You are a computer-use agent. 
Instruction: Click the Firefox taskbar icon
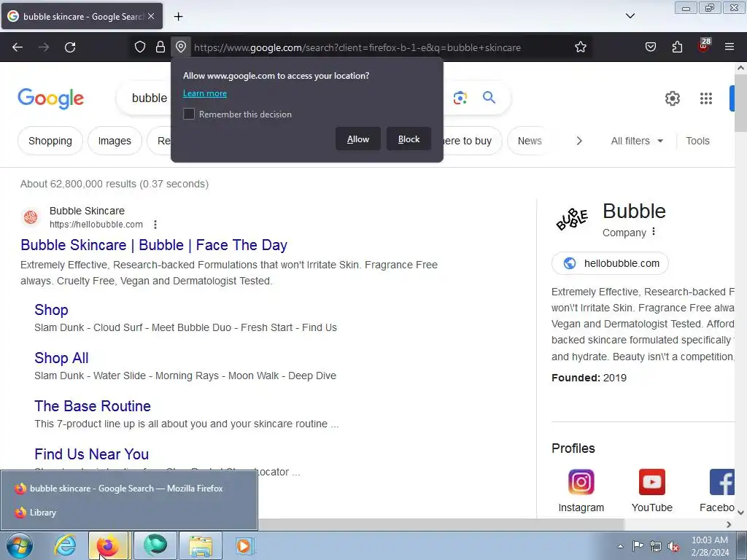pos(108,545)
